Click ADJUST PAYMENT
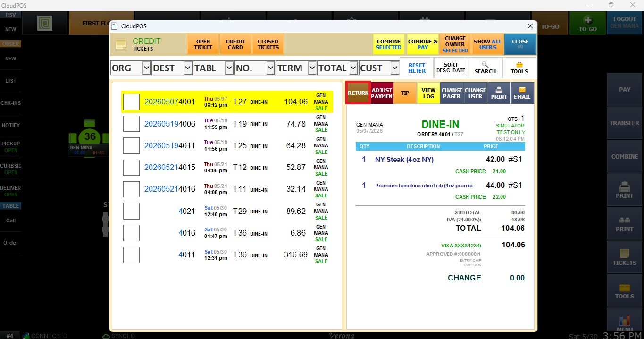The image size is (644, 339). (382, 93)
